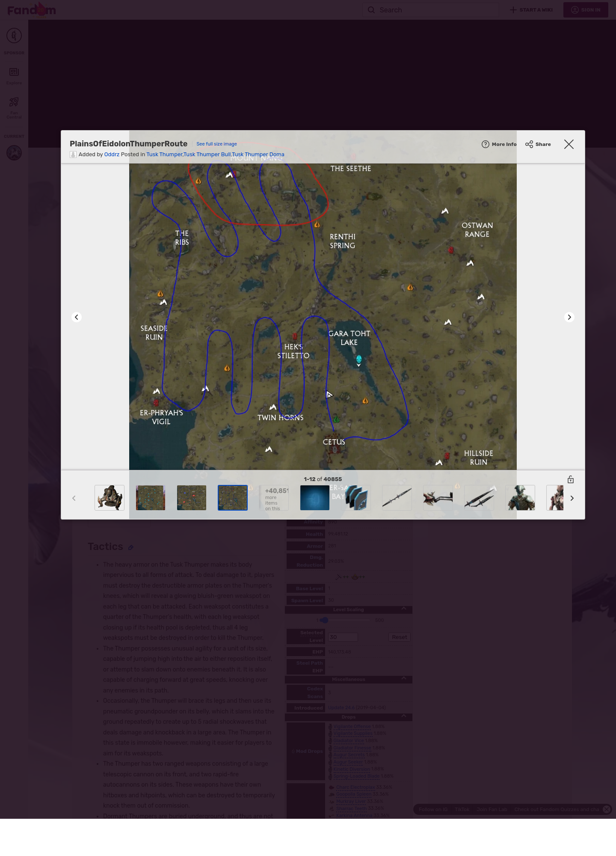Image resolution: width=616 pixels, height=856 pixels.
Task: Open the Tusk Thumper Doma link
Action: pos(258,155)
